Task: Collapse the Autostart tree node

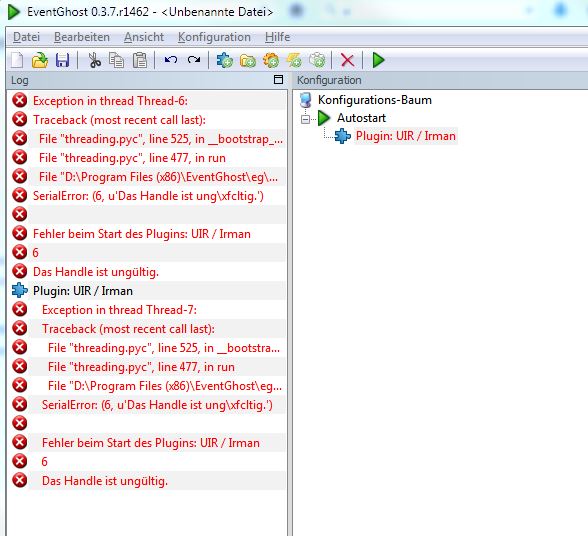Action: tap(306, 119)
